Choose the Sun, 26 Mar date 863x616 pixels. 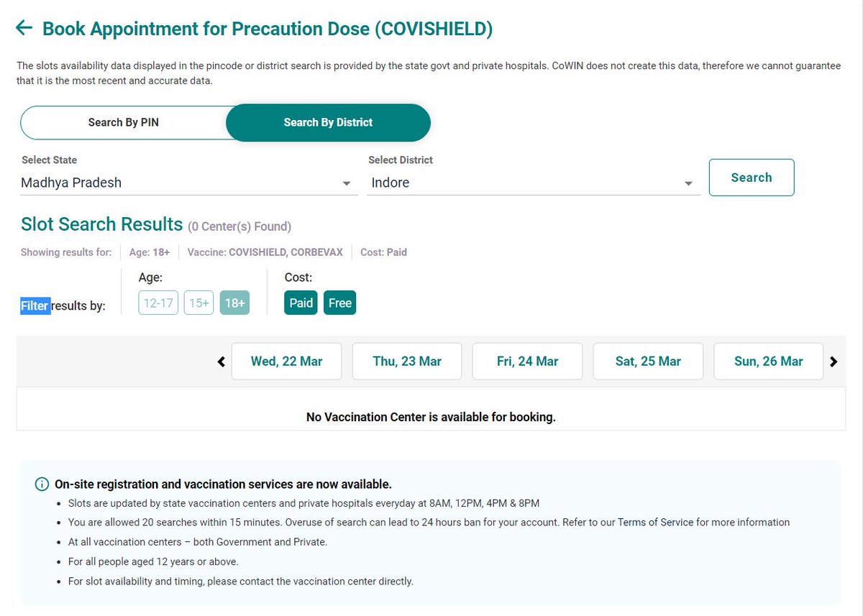tap(768, 362)
